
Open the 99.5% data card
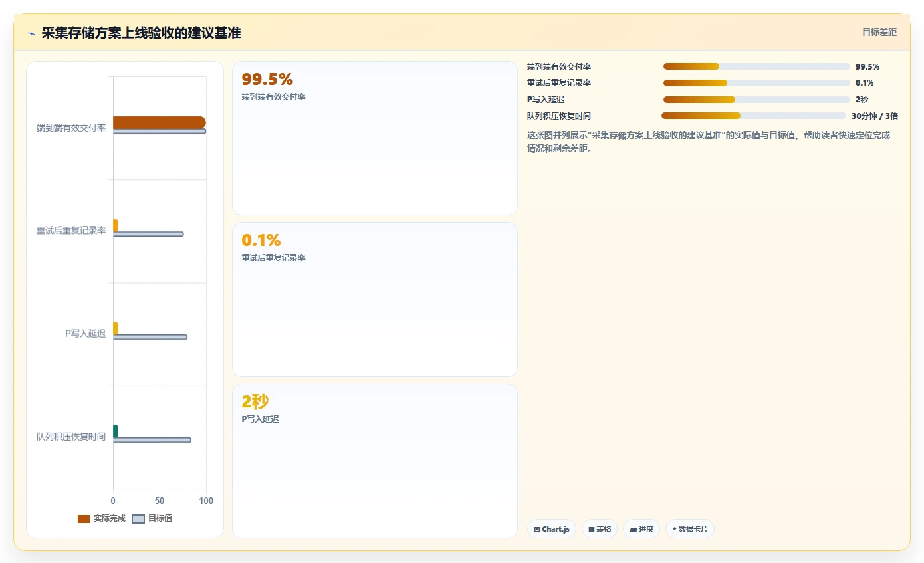374,138
